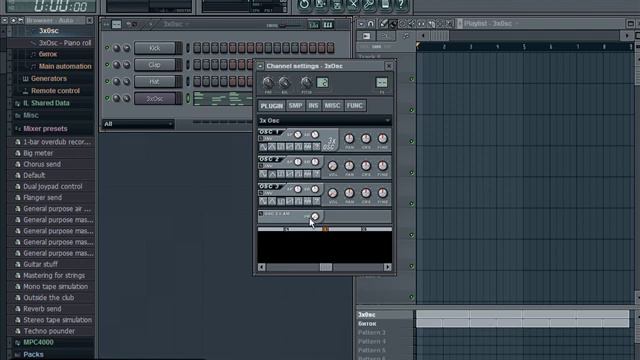This screenshot has width=640, height=360.
Task: Select the brush paint tool in Playlist
Action: click(393, 24)
